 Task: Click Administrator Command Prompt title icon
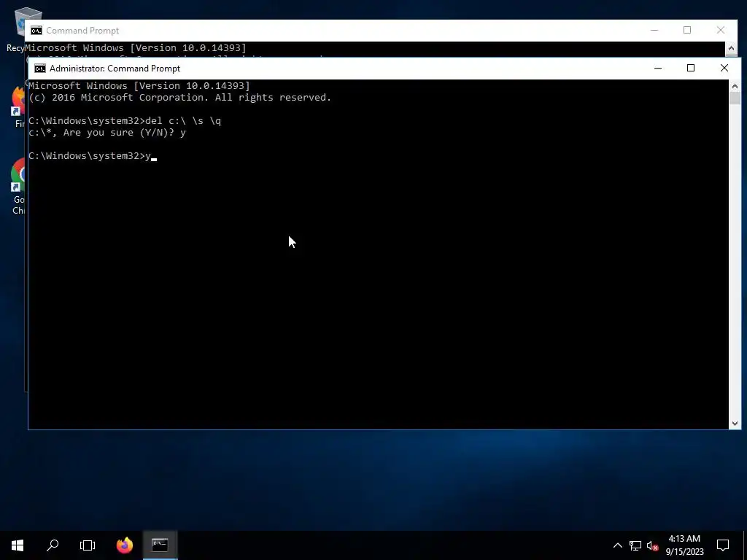(x=40, y=69)
